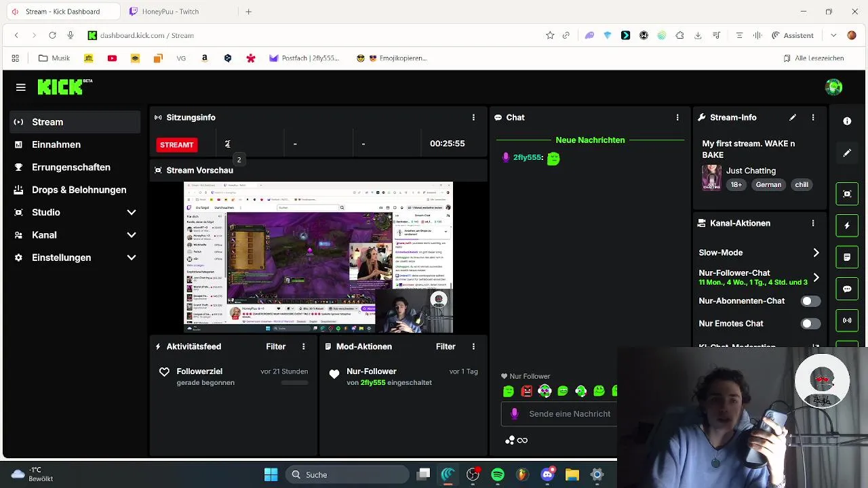Switch to Stream - Kick Dashboard tab
Image resolution: width=868 pixels, height=488 pixels.
62,12
